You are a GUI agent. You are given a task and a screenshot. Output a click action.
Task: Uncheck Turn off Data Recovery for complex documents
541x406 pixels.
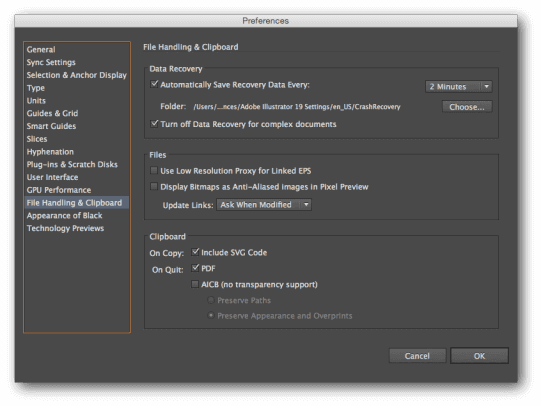[x=154, y=123]
